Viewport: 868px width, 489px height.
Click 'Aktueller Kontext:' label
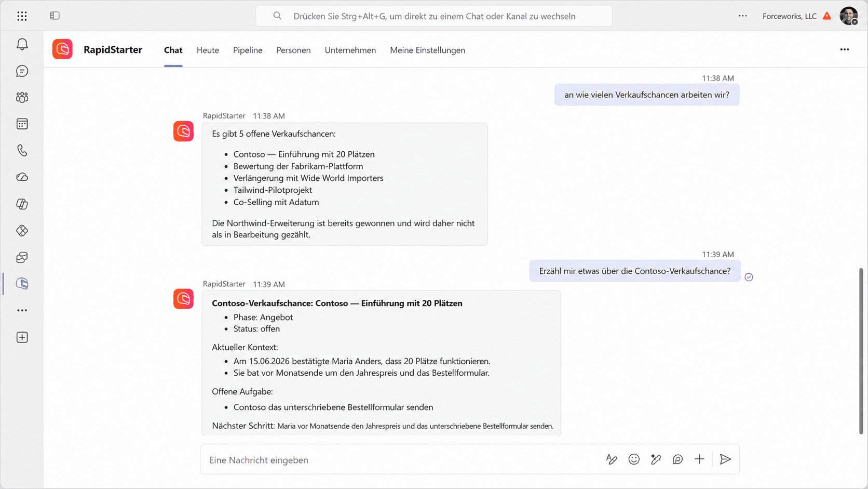click(245, 347)
